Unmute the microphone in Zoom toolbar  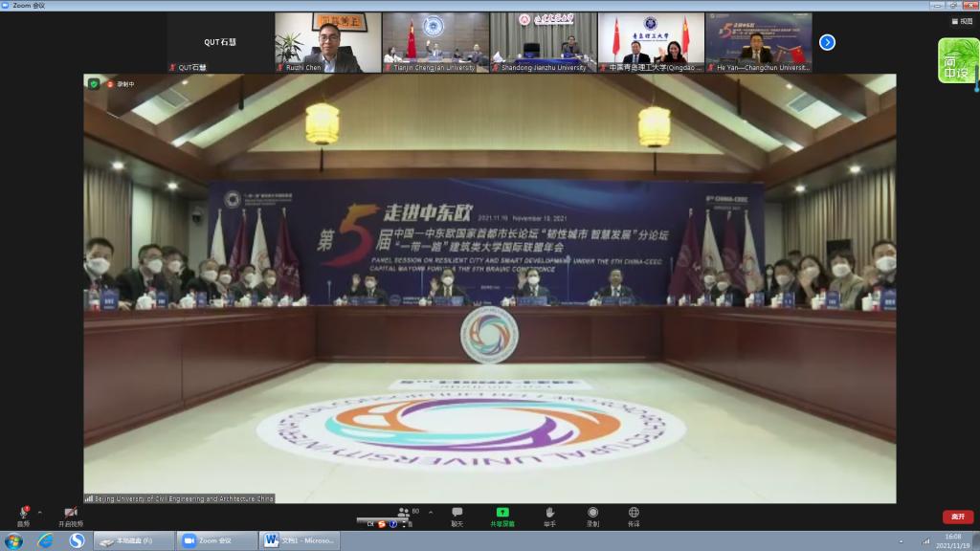click(24, 515)
